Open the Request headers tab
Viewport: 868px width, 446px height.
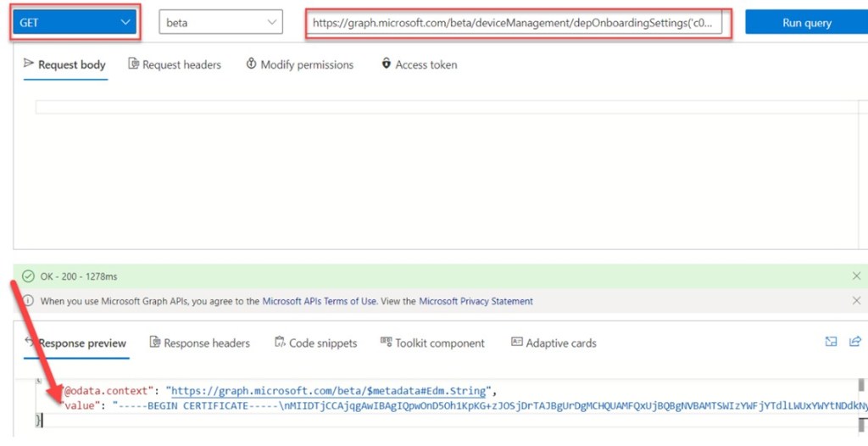pos(175,64)
